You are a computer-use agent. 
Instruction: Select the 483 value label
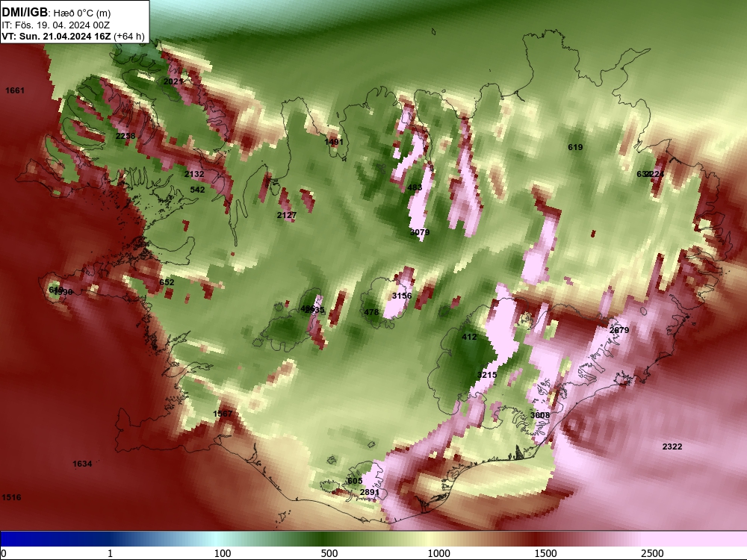click(x=415, y=187)
